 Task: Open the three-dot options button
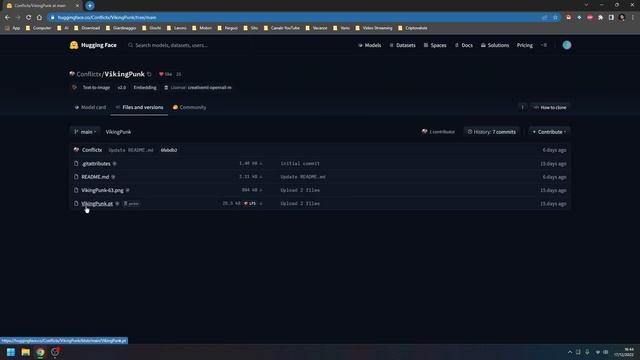522,107
